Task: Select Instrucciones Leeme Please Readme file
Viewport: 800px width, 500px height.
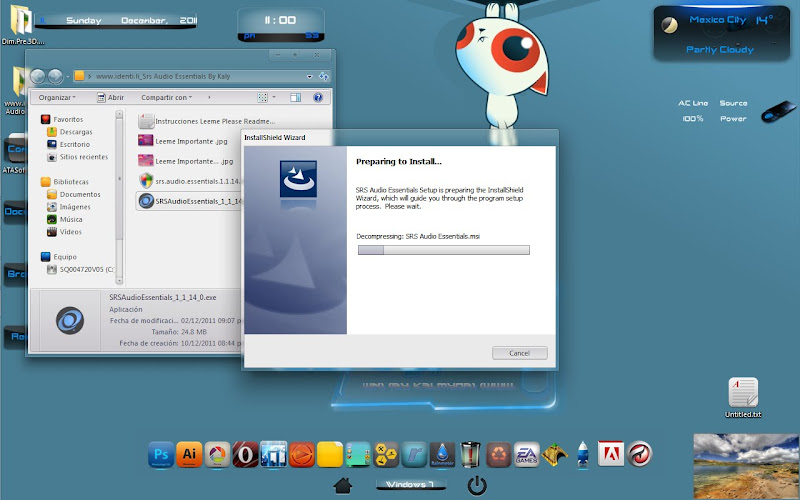Action: 207,121
